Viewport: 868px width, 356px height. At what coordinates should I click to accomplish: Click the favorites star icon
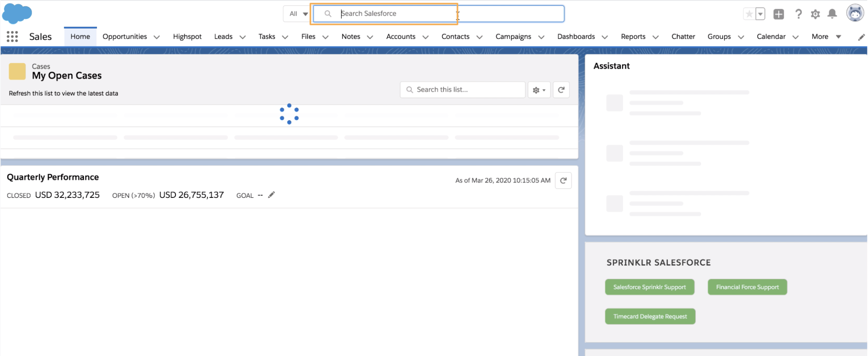click(x=749, y=14)
